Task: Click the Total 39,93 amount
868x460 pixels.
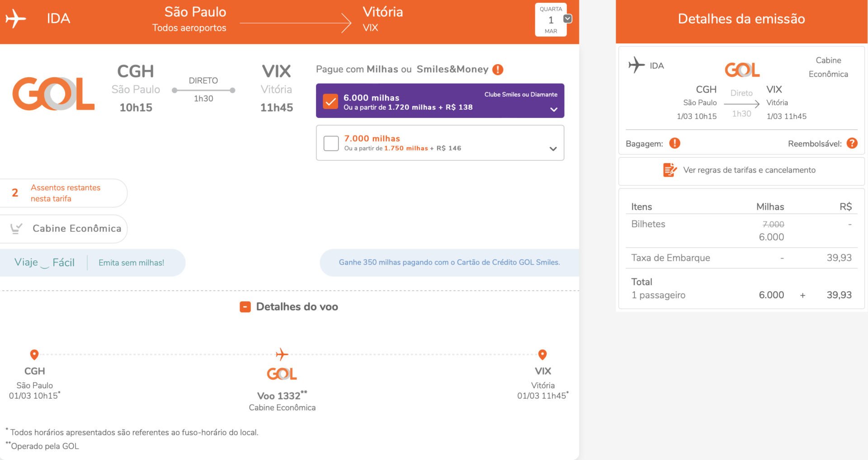Action: click(839, 295)
